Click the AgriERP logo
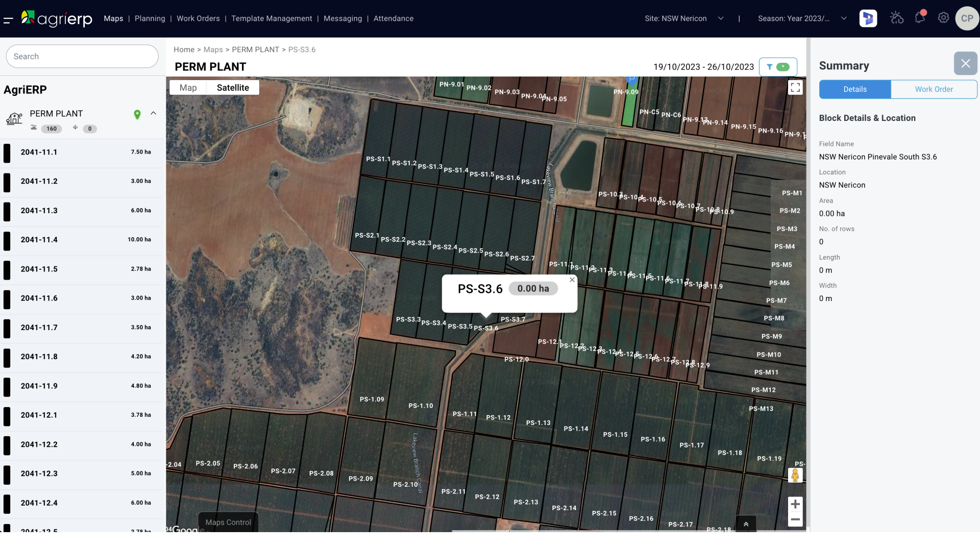 point(56,18)
